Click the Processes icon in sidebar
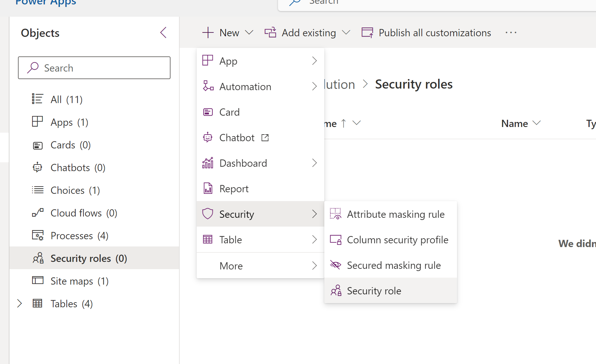596x364 pixels. tap(38, 235)
